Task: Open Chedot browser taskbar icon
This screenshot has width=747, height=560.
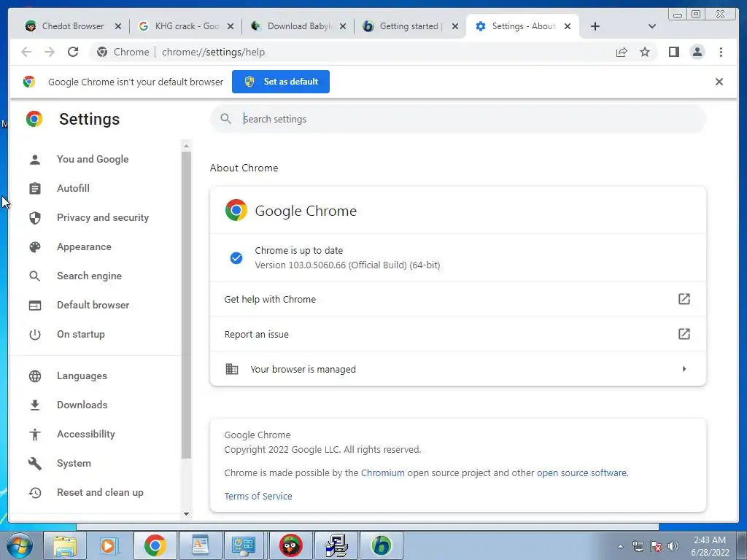Action: coord(290,545)
